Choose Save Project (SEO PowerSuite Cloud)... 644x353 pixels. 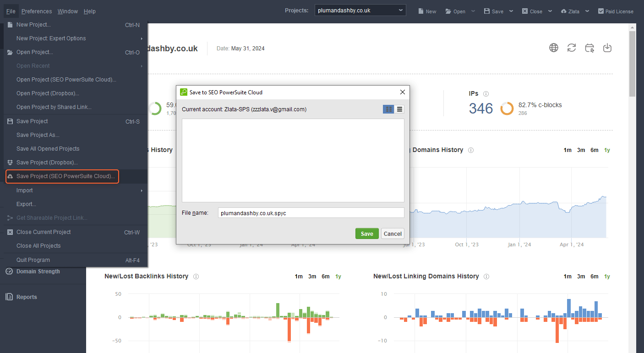point(76,176)
